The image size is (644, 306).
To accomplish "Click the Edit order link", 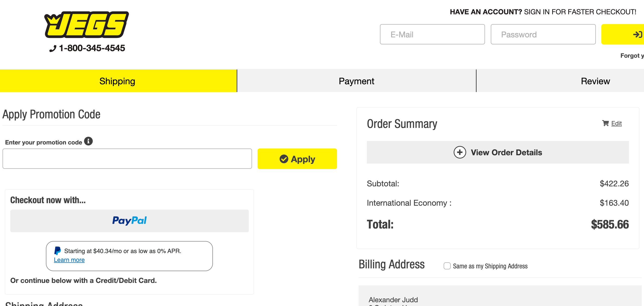I will click(616, 123).
